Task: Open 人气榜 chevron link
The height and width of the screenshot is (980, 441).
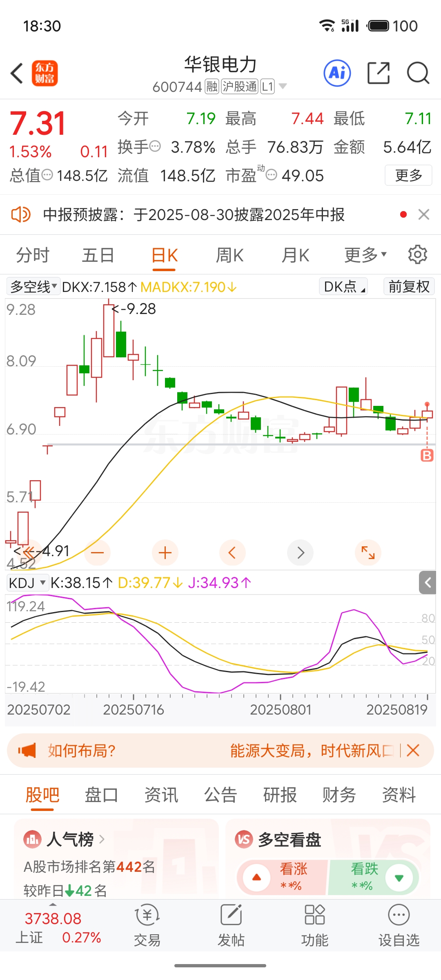Action: pos(102,840)
